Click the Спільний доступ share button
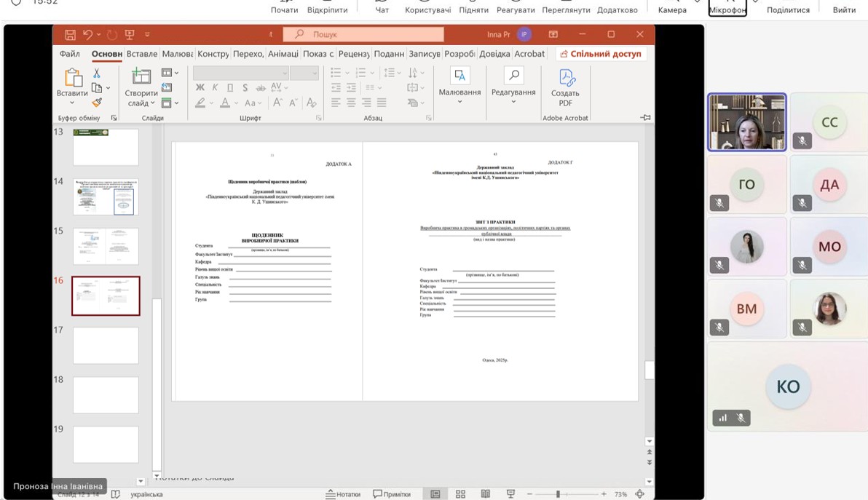This screenshot has height=500, width=868. (x=601, y=54)
